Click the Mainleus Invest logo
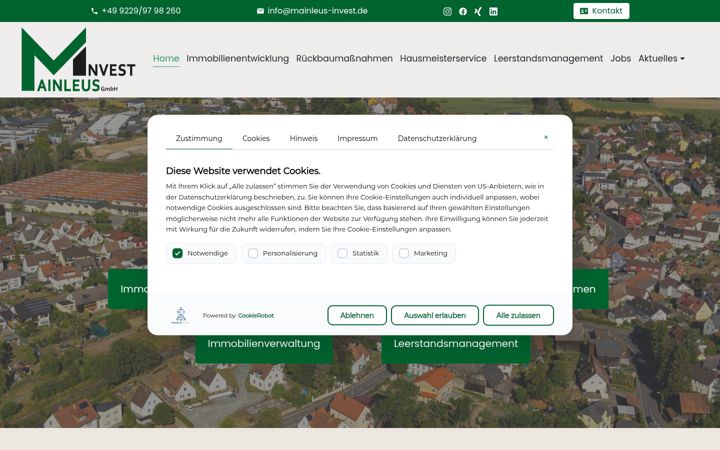 [x=78, y=60]
